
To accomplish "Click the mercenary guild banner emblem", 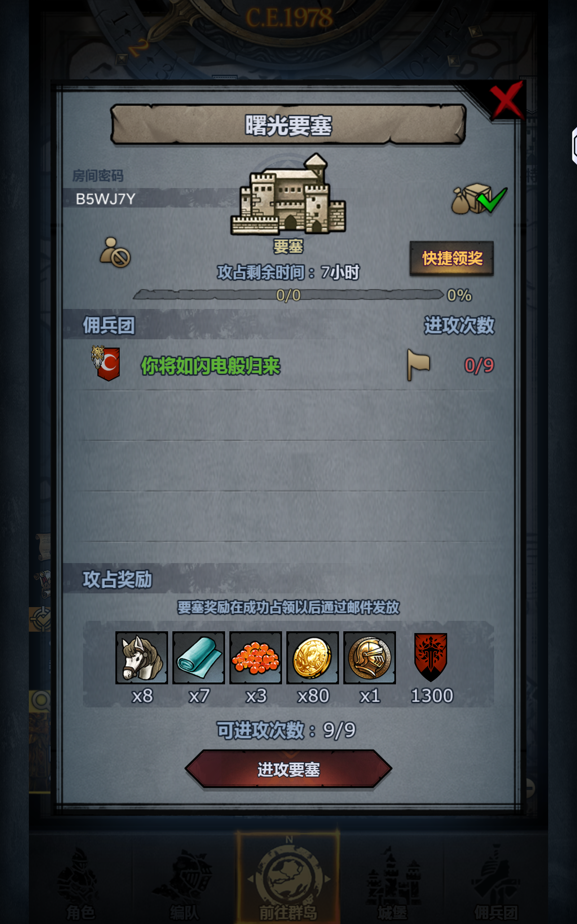I will [106, 363].
